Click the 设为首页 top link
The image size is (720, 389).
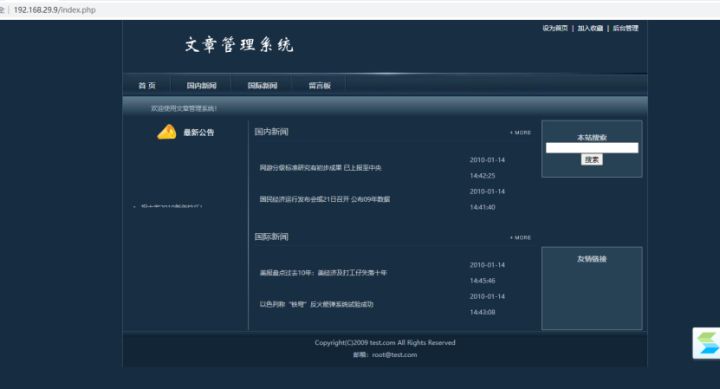coord(555,28)
